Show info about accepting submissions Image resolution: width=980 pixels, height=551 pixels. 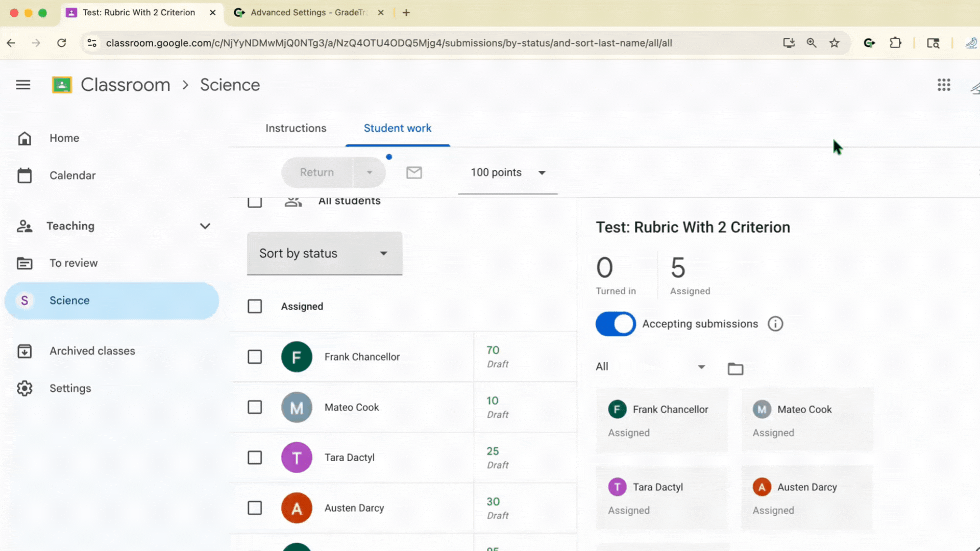775,324
